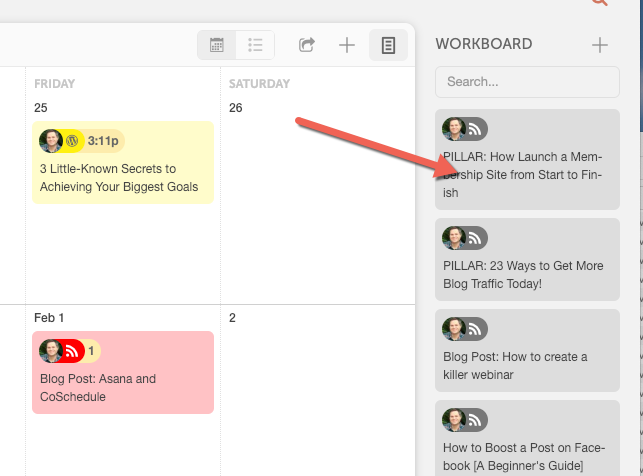The image size is (643, 476).
Task: Add new calendar item with plus
Action: (x=347, y=45)
